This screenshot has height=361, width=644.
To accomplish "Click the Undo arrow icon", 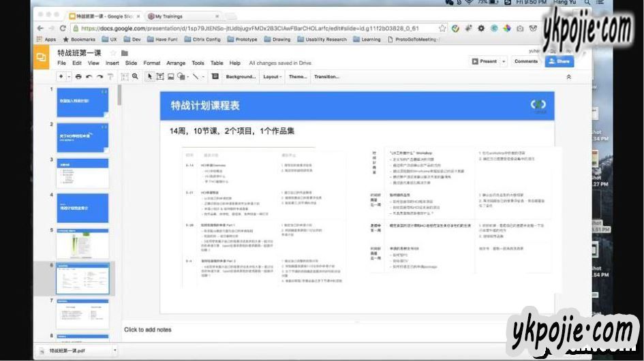I will pos(89,77).
